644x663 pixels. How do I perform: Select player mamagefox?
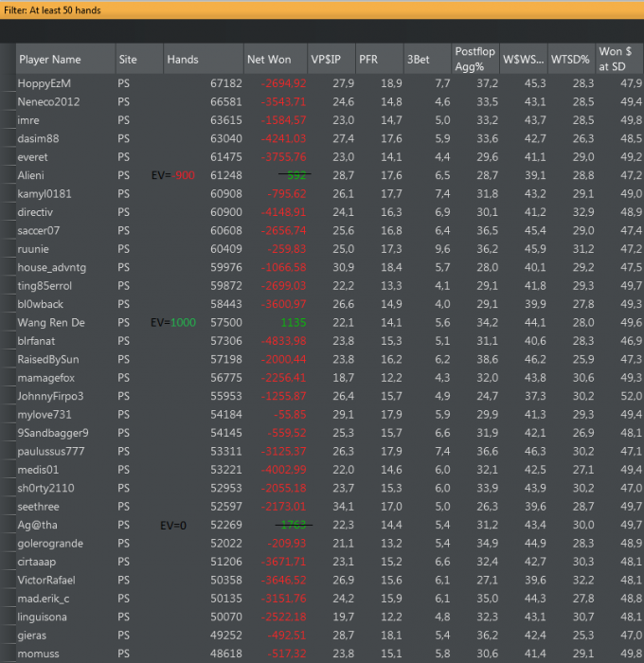(x=46, y=378)
